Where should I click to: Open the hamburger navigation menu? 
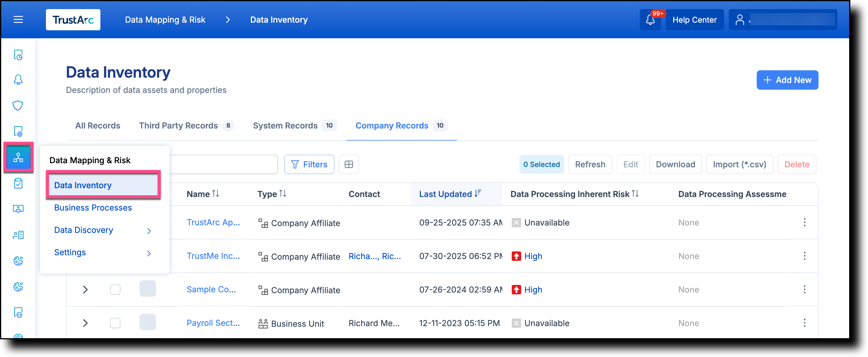18,20
